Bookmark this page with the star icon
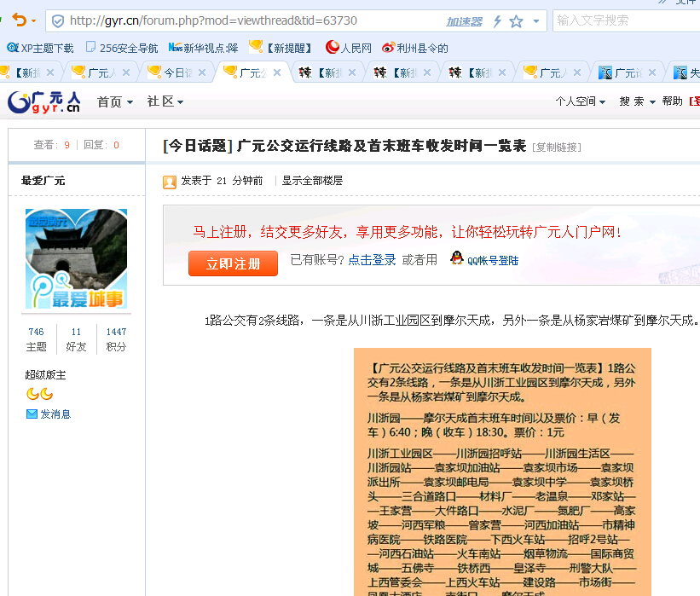This screenshot has height=596, width=700. [516, 21]
